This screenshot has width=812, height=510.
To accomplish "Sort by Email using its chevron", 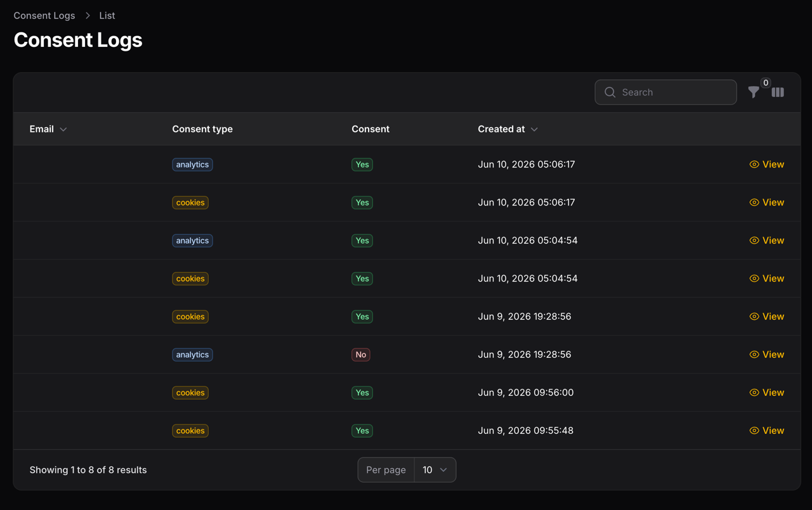I will pyautogui.click(x=63, y=129).
